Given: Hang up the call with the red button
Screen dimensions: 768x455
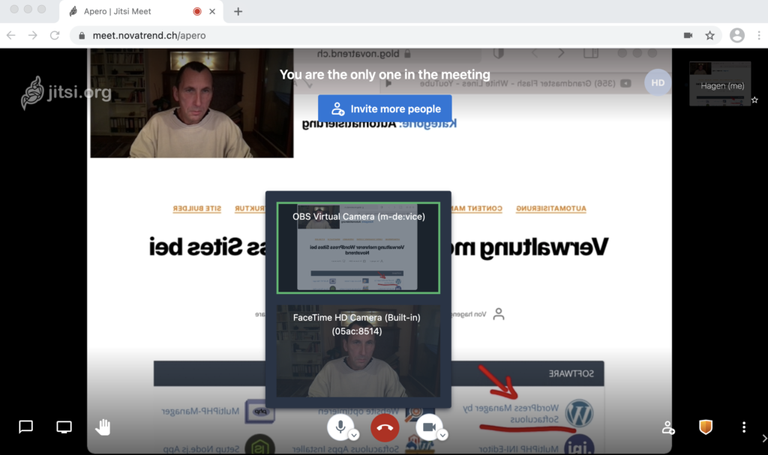Looking at the screenshot, I should [x=385, y=428].
